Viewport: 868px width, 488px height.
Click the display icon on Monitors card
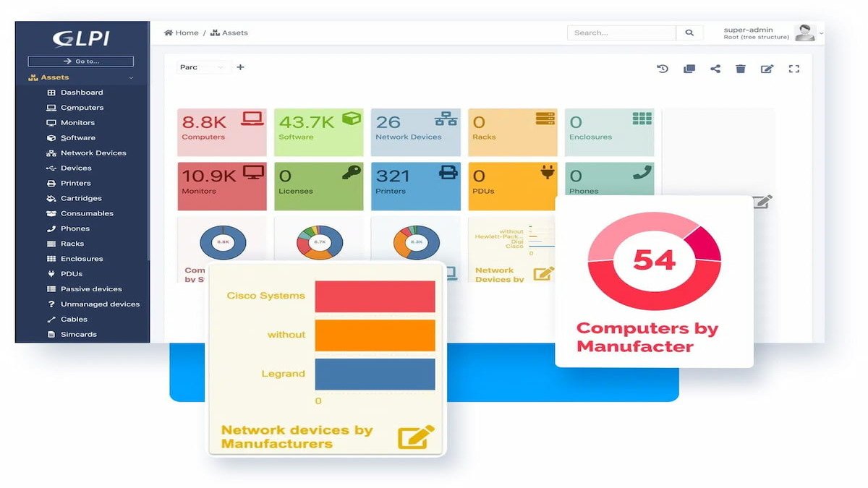click(x=253, y=172)
